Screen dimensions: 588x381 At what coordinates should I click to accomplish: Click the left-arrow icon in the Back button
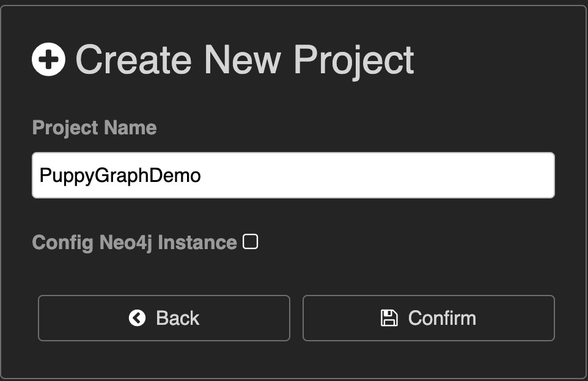click(138, 318)
